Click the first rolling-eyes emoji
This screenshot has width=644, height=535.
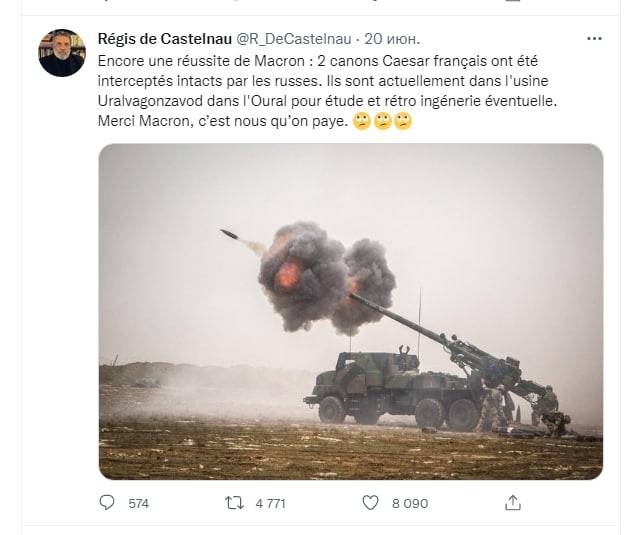click(x=362, y=122)
